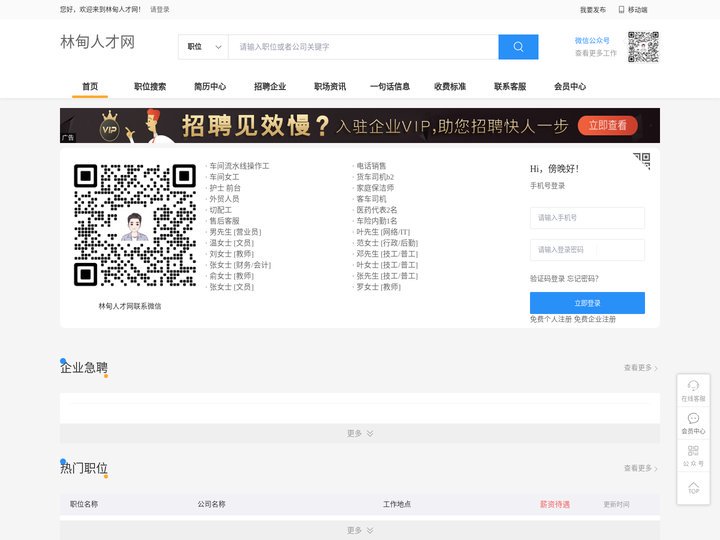
Task: Sort by 薪资待遇 column header
Action: [x=555, y=504]
